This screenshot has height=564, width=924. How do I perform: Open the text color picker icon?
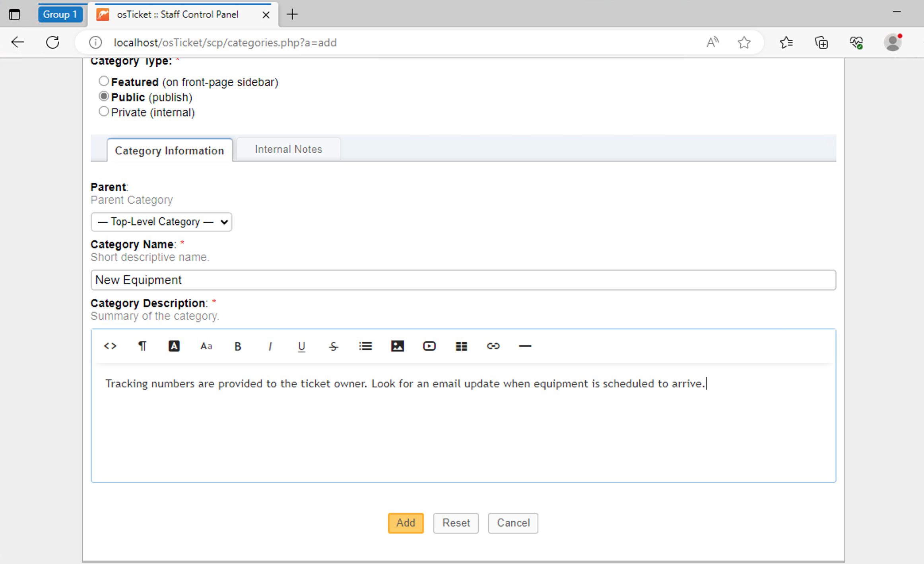tap(174, 346)
